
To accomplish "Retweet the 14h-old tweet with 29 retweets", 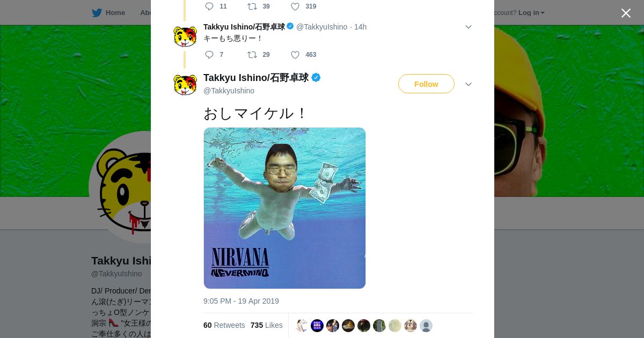I will (252, 55).
